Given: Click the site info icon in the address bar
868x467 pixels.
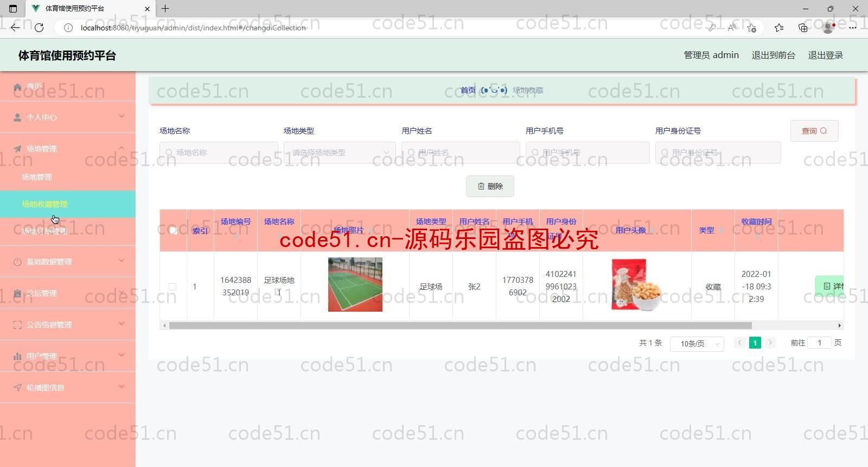Looking at the screenshot, I should point(68,28).
